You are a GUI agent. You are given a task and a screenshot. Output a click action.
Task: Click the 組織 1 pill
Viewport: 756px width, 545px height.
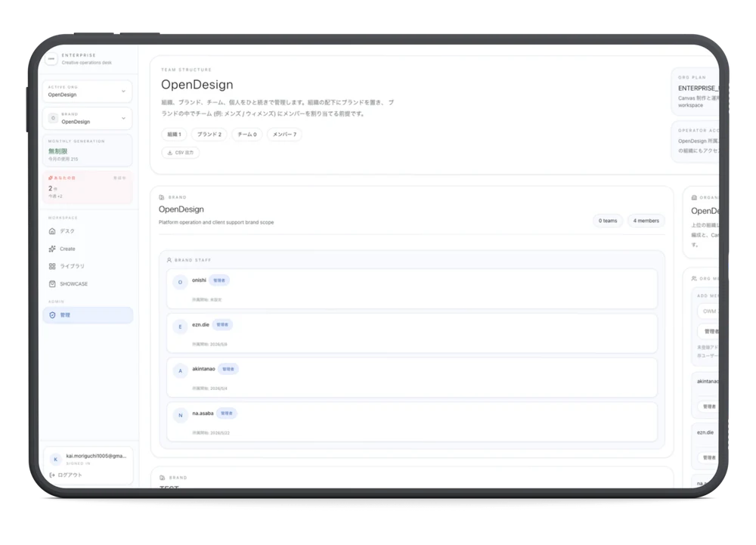click(174, 135)
